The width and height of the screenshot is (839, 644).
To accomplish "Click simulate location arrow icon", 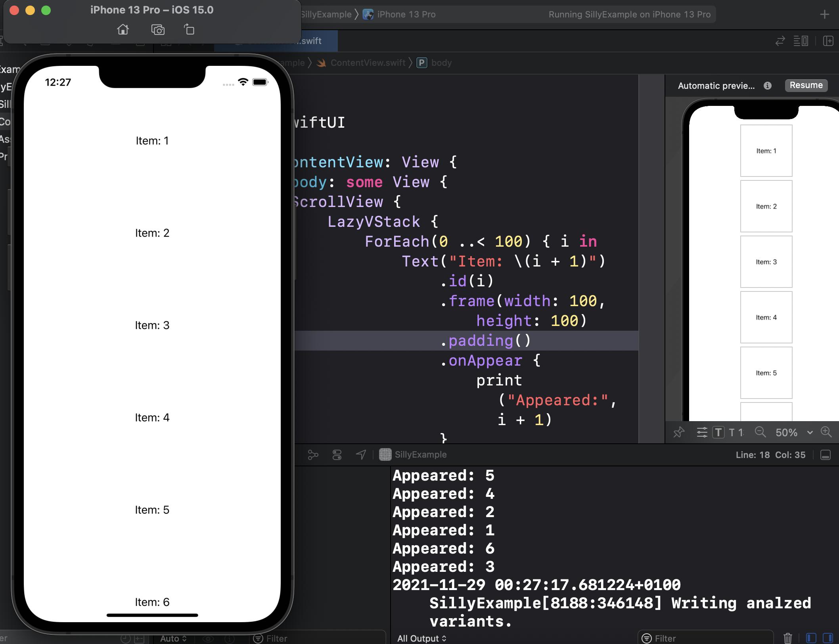I will coord(361,455).
